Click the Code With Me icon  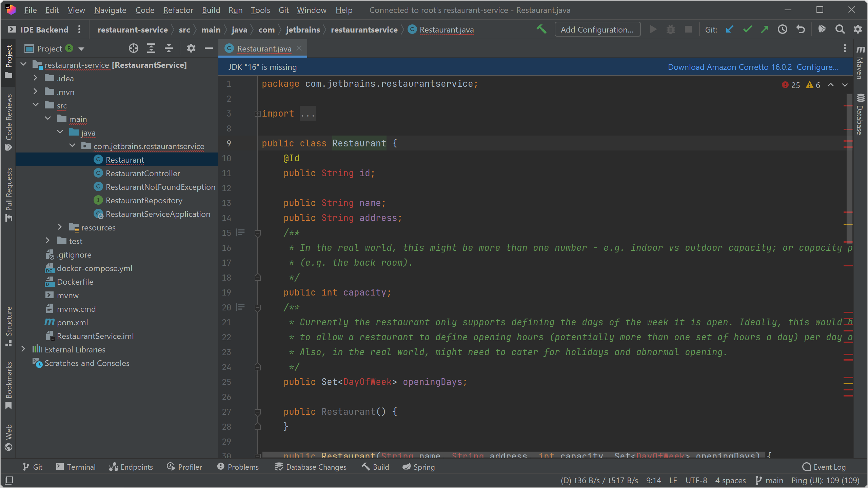tap(822, 29)
